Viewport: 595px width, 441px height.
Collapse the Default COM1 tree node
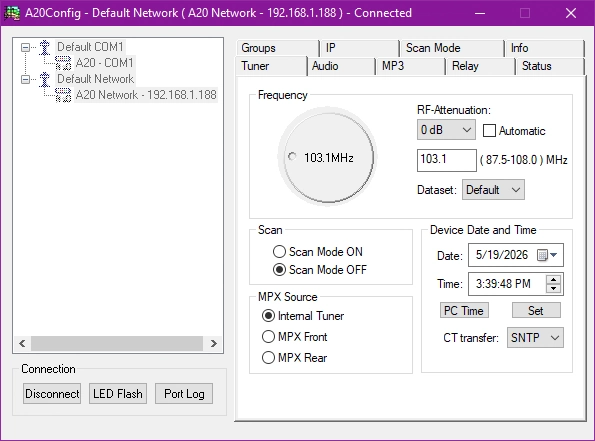[25, 47]
